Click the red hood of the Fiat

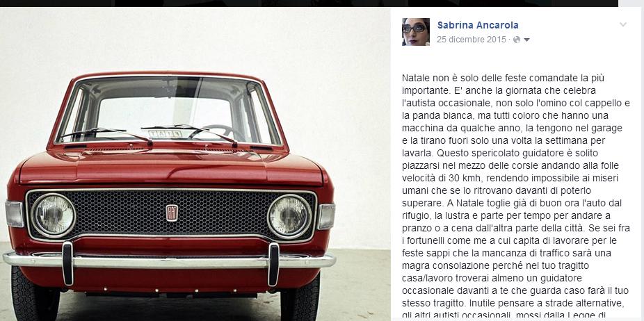point(170,166)
